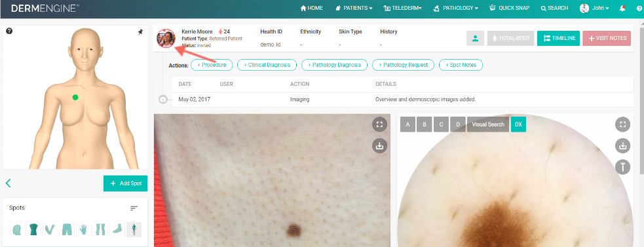Pin the body map panel
The width and height of the screenshot is (644, 247).
click(x=140, y=32)
